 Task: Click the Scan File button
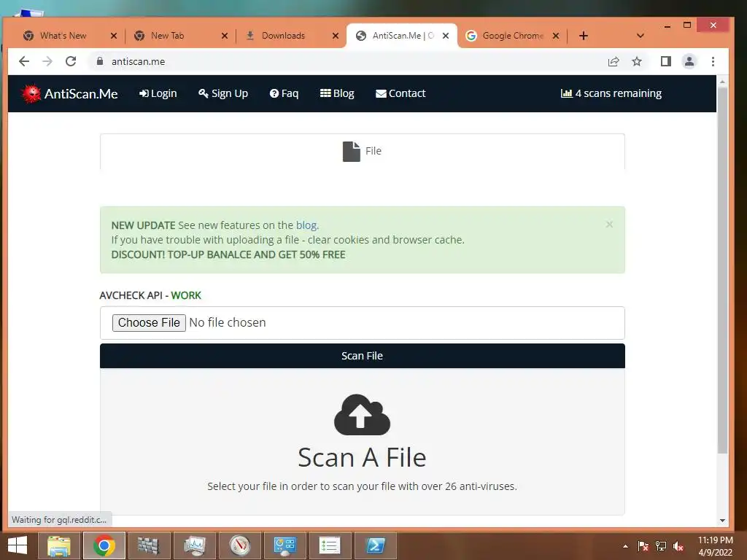pyautogui.click(x=362, y=356)
